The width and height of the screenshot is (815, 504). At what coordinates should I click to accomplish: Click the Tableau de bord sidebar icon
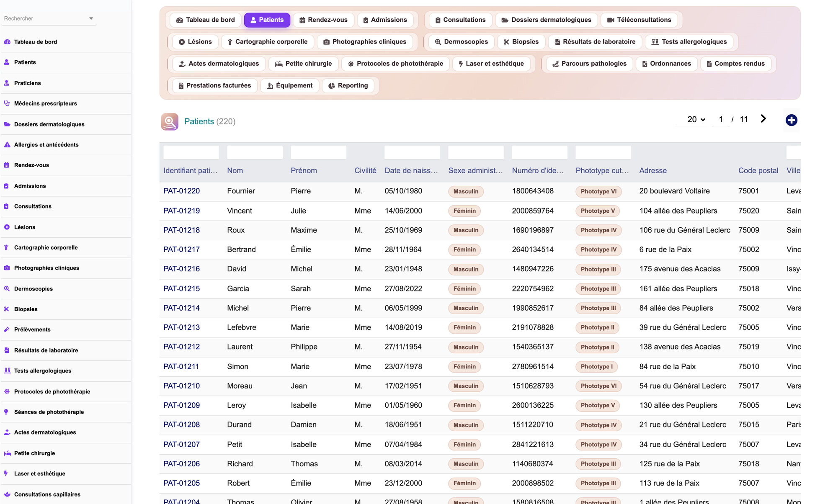point(7,42)
